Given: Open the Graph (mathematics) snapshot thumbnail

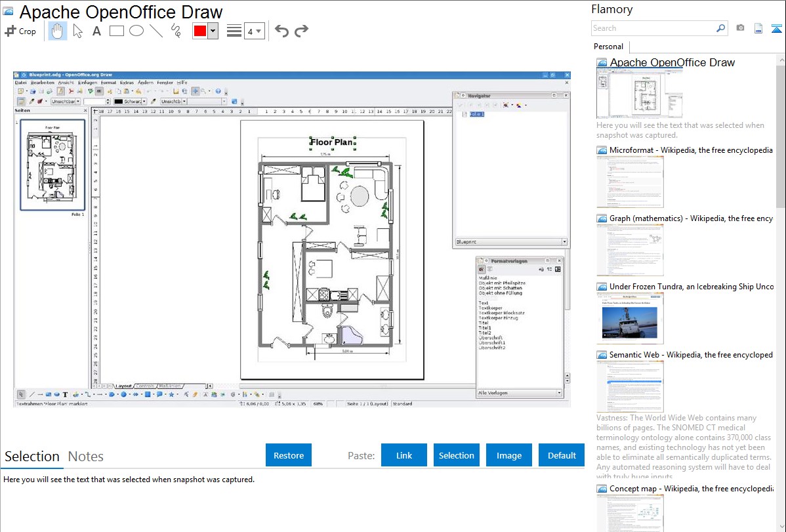Looking at the screenshot, I should click(630, 250).
